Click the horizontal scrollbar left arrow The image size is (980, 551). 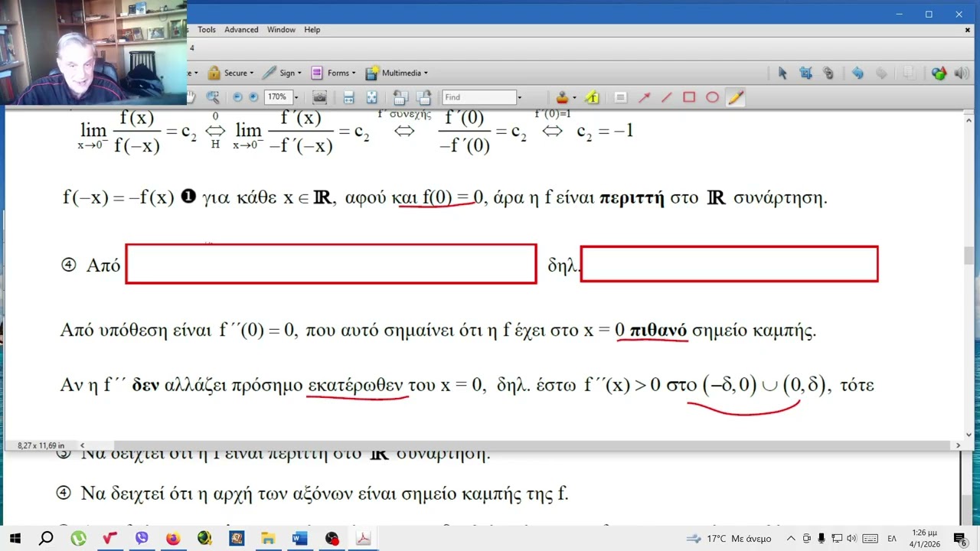[82, 445]
